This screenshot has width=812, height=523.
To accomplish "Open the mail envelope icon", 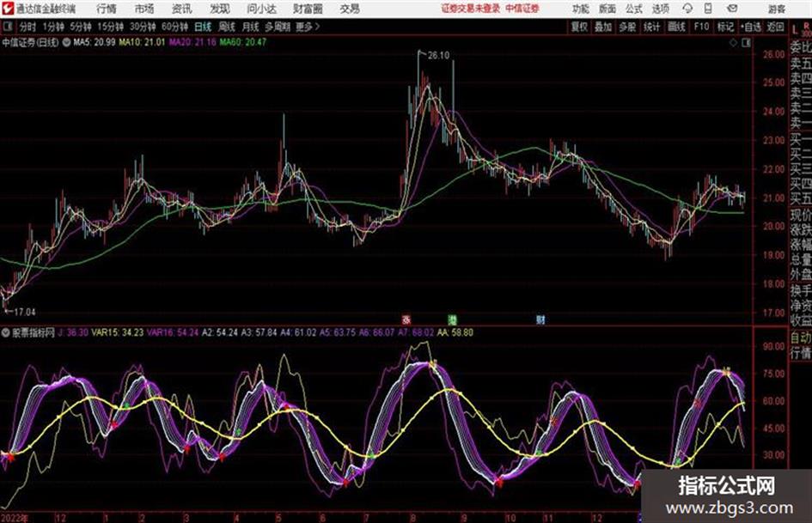I will click(732, 9).
